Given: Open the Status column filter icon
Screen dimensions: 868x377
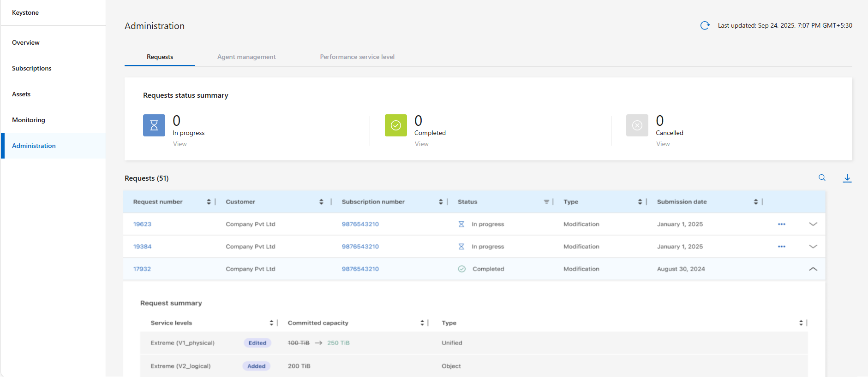Looking at the screenshot, I should (x=546, y=202).
